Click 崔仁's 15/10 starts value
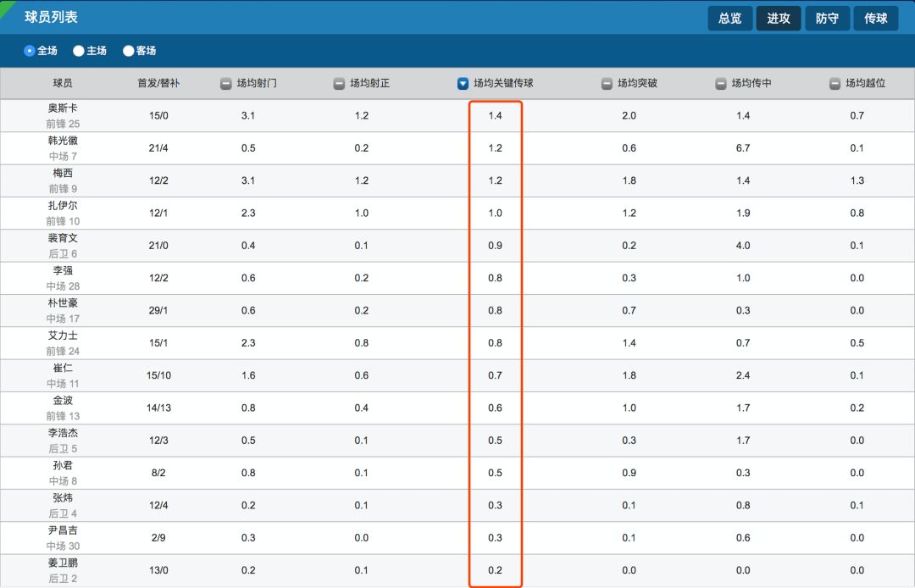The image size is (915, 588). [158, 375]
